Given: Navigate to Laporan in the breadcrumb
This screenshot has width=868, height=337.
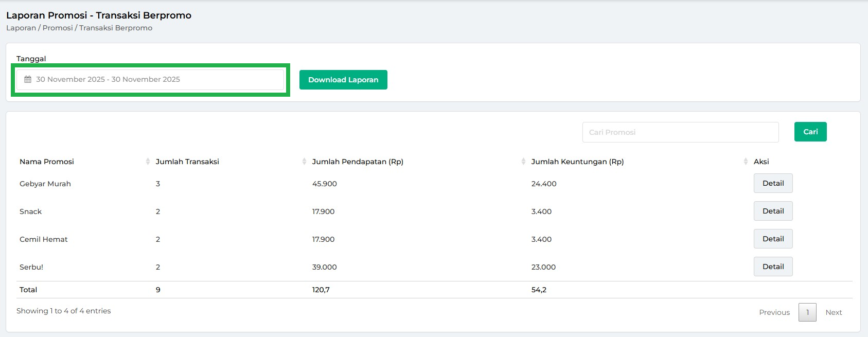Looking at the screenshot, I should [21, 28].
